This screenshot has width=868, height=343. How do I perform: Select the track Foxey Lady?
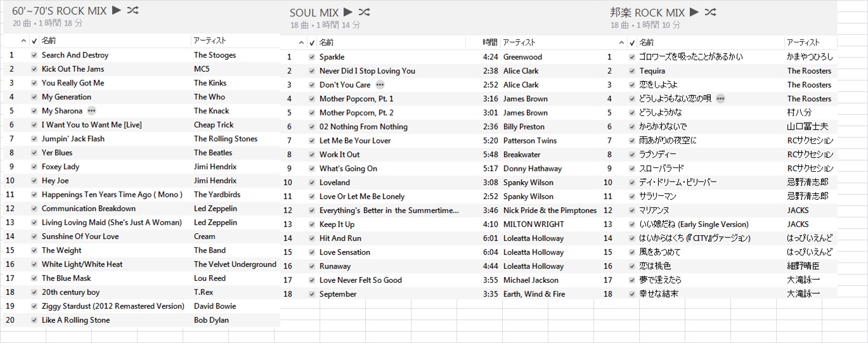tap(61, 167)
